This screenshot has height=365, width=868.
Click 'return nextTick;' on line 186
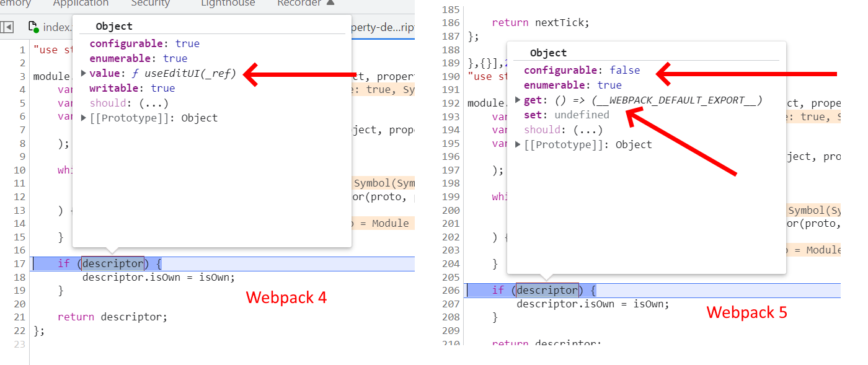[x=541, y=22]
